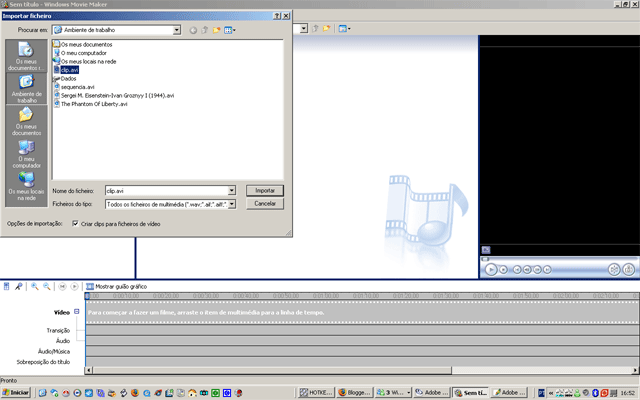Expand the 'Nome do ficheiro' dropdown arrow
Viewport: 640px width, 400px height.
[x=231, y=191]
